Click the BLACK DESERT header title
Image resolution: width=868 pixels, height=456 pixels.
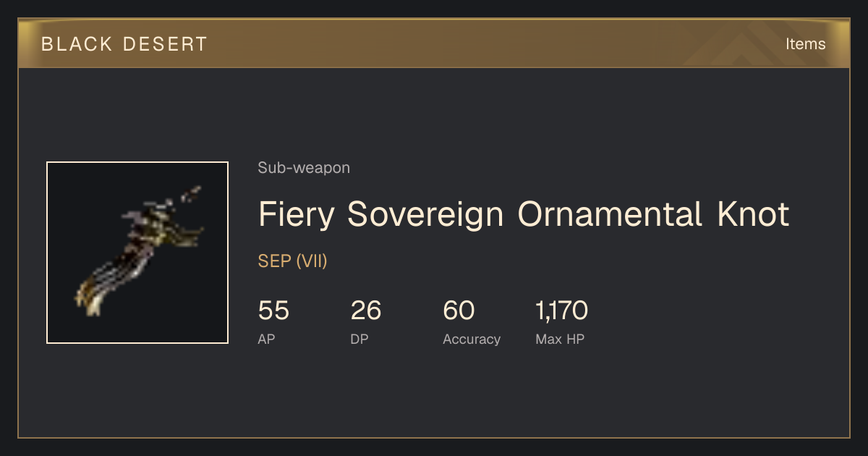124,44
